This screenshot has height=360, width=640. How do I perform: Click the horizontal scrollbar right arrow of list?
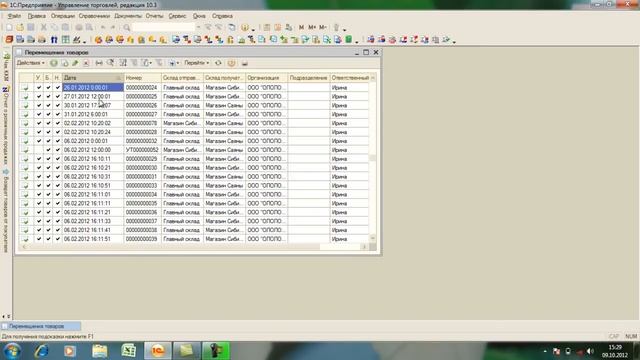(x=364, y=247)
